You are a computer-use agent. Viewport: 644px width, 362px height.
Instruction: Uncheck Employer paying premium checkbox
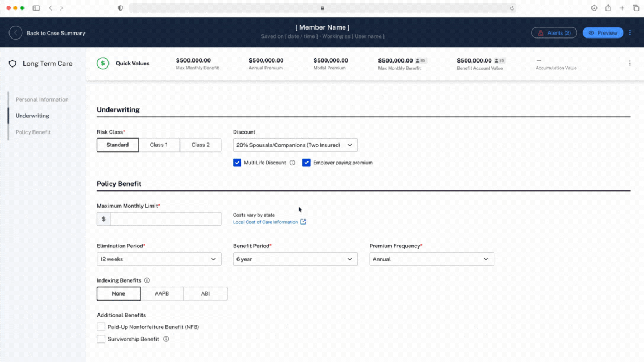(x=306, y=163)
